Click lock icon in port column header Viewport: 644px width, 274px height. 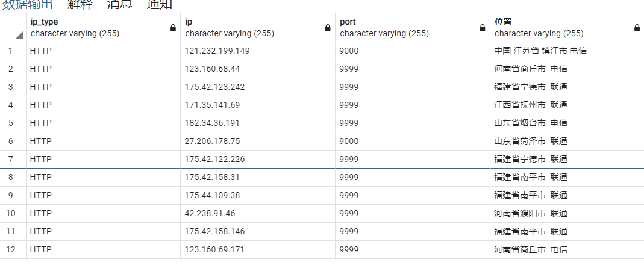(482, 28)
